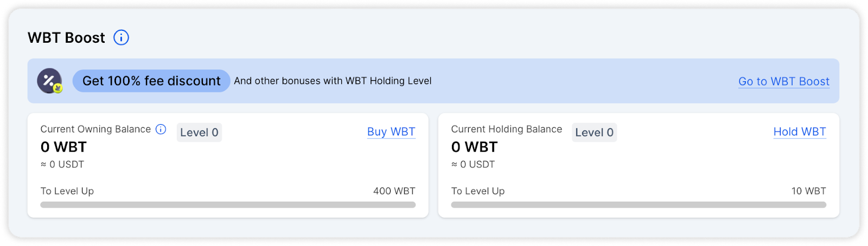868x246 pixels.
Task: Click the 0 WBT owning balance amount
Action: point(63,147)
